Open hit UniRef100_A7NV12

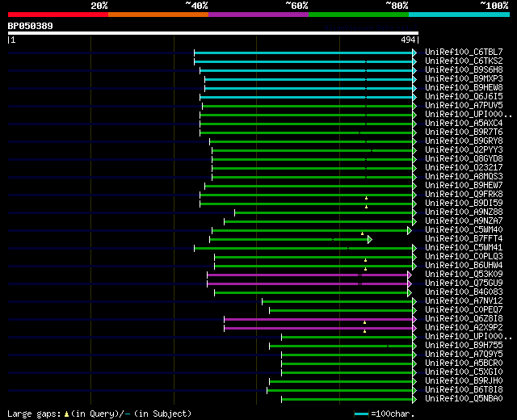464,301
